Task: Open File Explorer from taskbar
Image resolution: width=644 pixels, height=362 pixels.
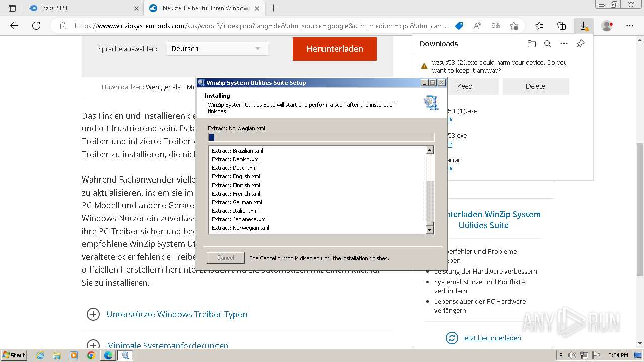Action: pyautogui.click(x=57, y=355)
